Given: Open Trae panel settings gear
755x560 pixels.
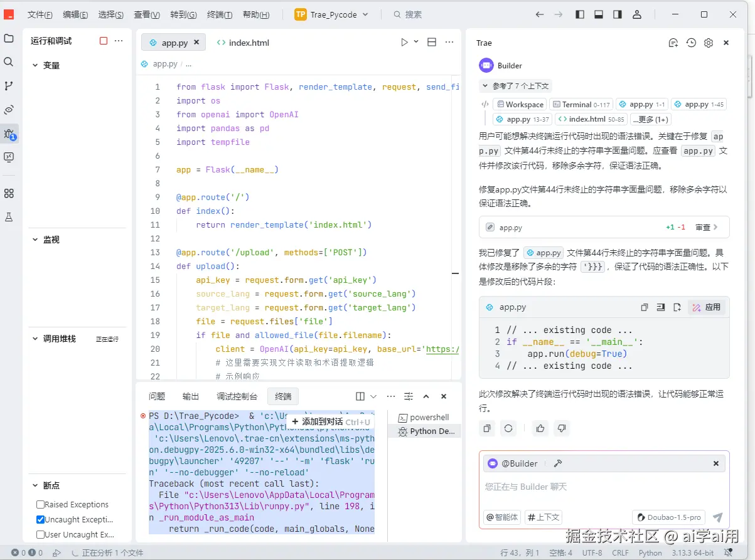Looking at the screenshot, I should click(709, 43).
